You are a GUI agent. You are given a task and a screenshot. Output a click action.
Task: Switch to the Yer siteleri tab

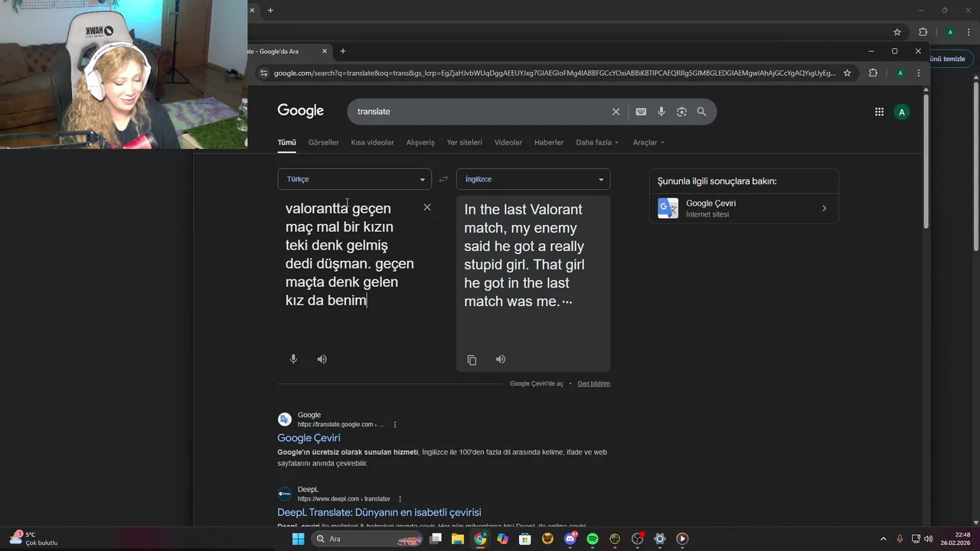click(x=465, y=142)
